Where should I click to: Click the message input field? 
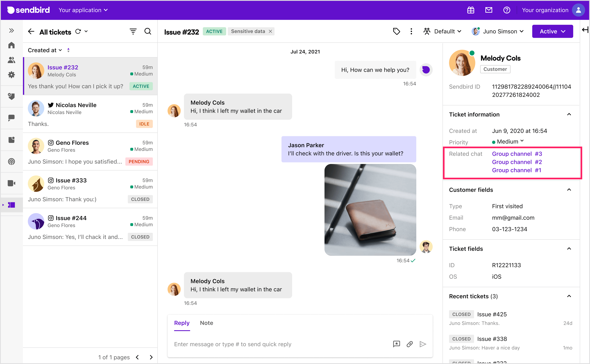pyautogui.click(x=265, y=344)
